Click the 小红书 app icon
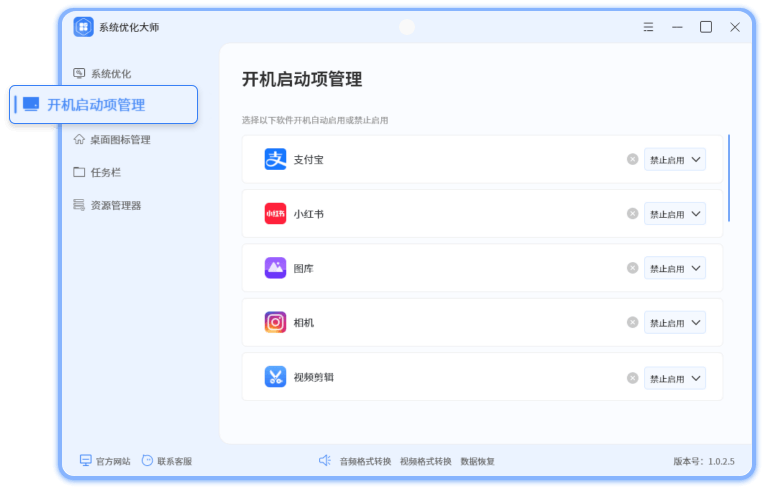The image size is (765, 490). (275, 213)
